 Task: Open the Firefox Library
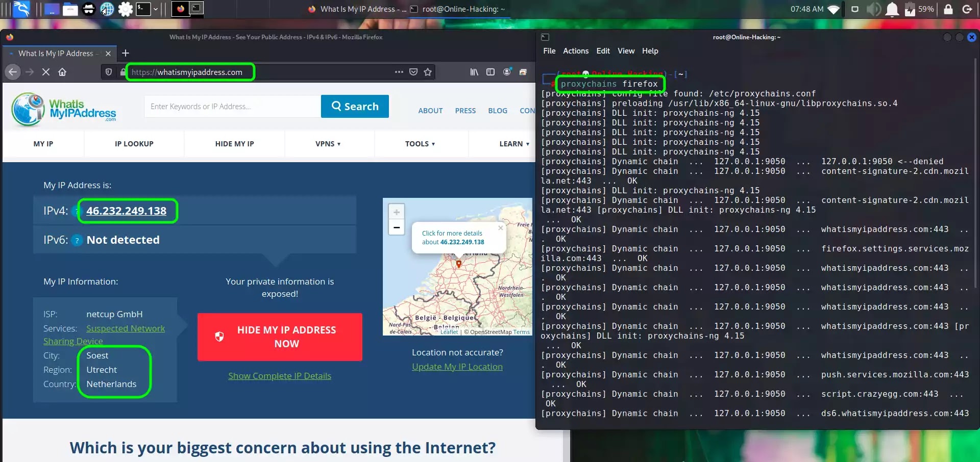click(x=474, y=72)
